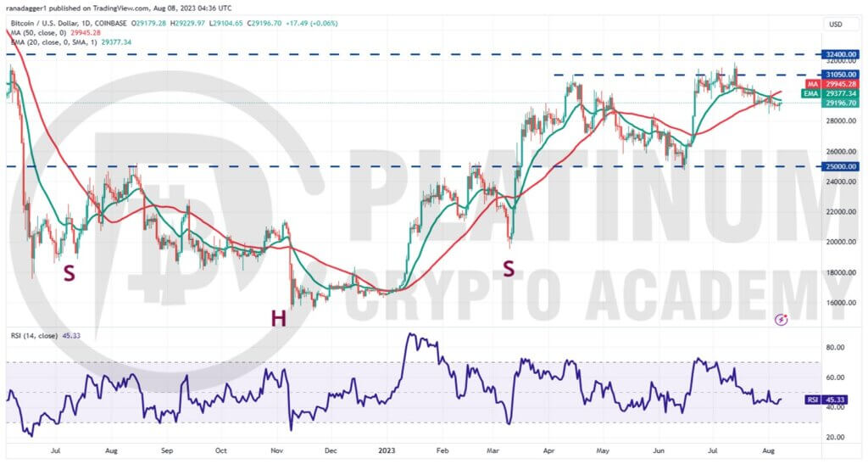Click the 20.00 RSI axis label

click(x=835, y=437)
